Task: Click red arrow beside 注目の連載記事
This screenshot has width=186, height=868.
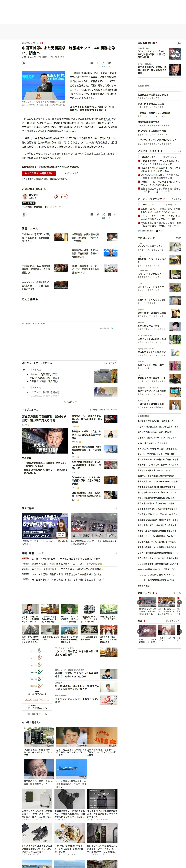Action: click(x=157, y=43)
